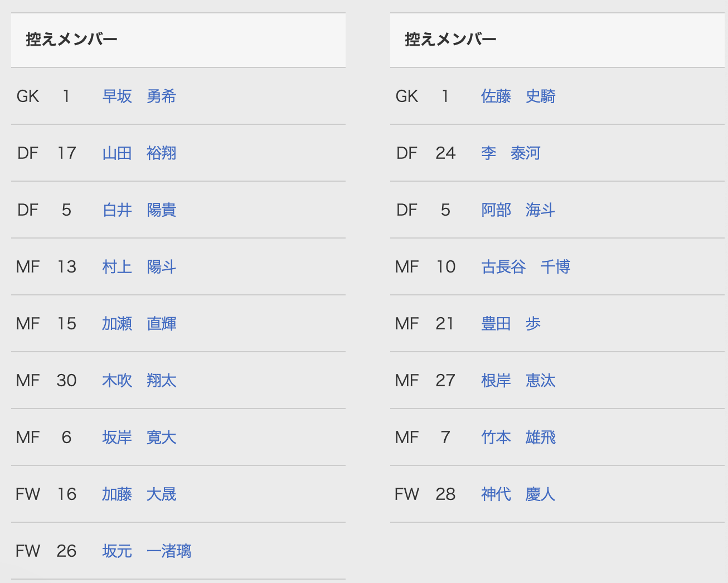Open forward 神代 慶人 profile
The width and height of the screenshot is (728, 583).
[518, 494]
